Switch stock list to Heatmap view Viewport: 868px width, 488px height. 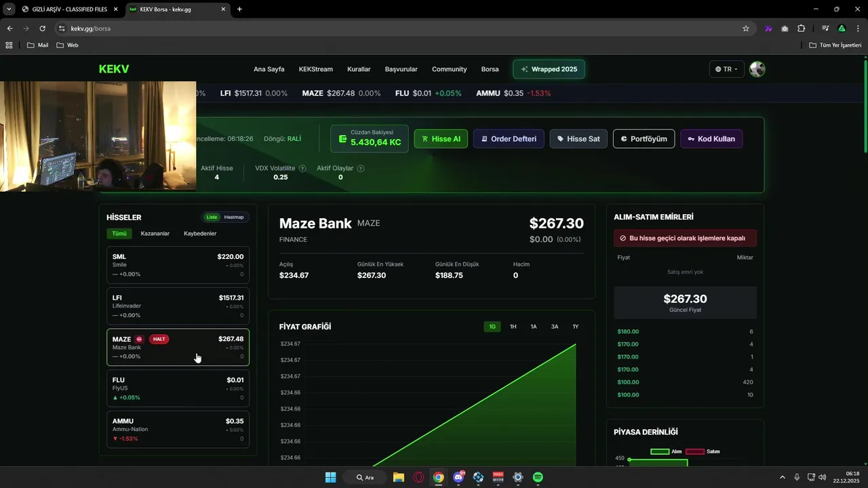234,217
